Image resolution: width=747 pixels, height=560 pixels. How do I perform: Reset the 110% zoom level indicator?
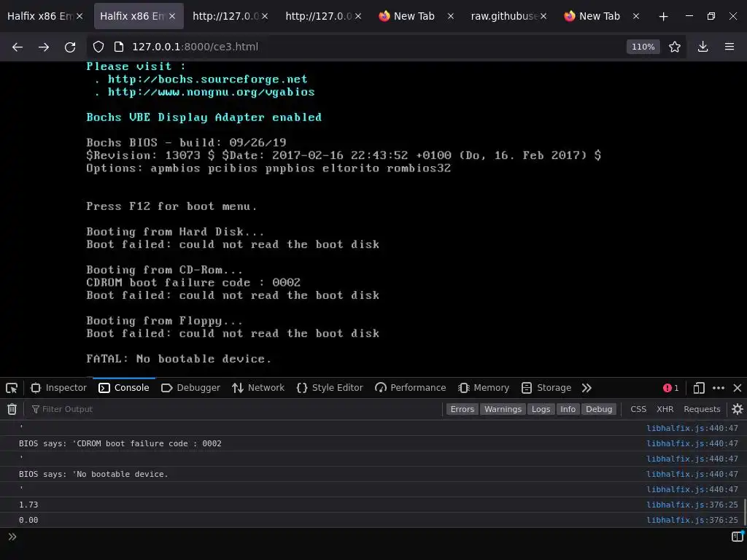click(x=643, y=47)
